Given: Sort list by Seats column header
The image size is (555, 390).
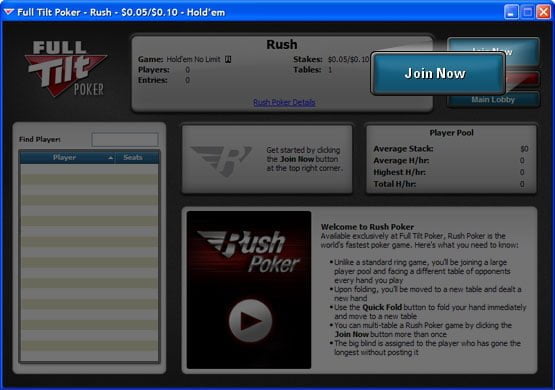Looking at the screenshot, I should pyautogui.click(x=137, y=157).
